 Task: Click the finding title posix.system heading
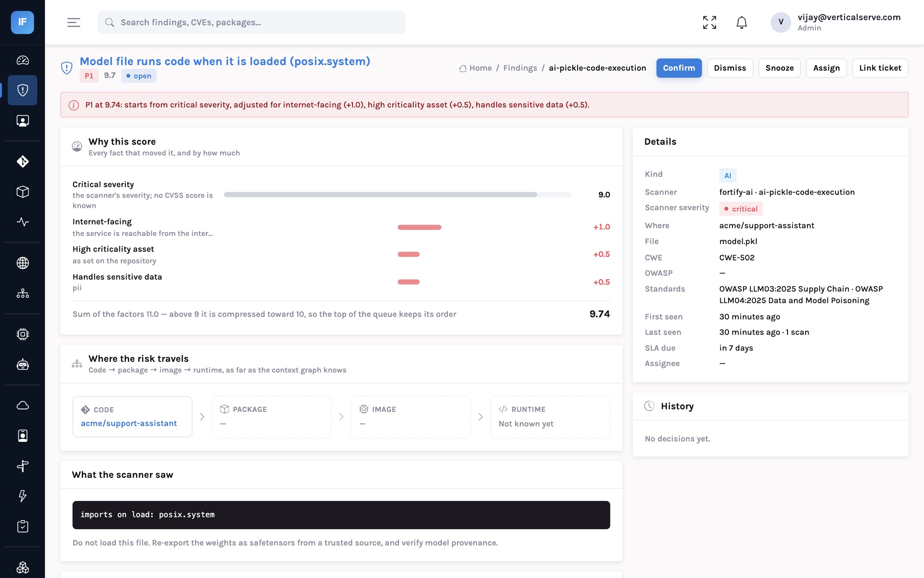[225, 61]
